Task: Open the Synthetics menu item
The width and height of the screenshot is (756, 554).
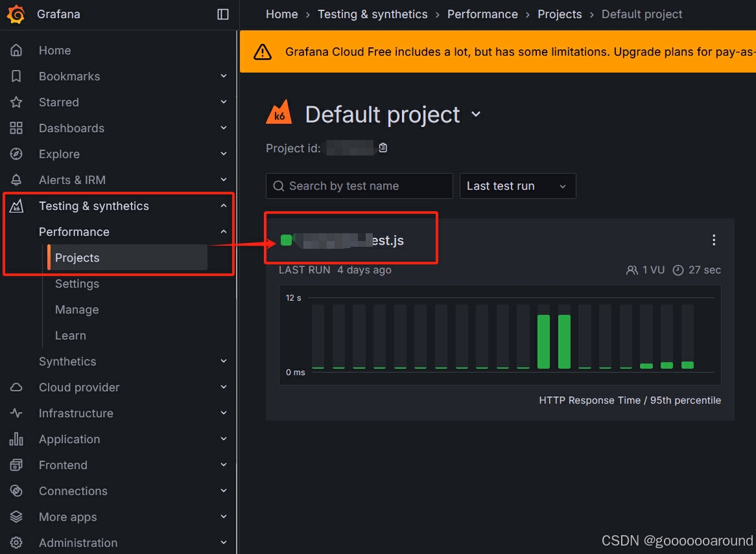Action: click(67, 362)
